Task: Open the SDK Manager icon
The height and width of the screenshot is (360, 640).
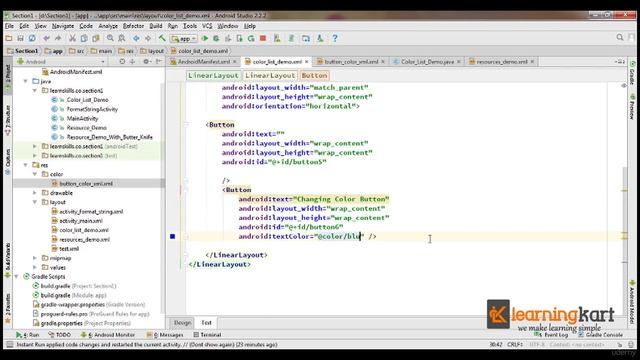Action: point(320,38)
